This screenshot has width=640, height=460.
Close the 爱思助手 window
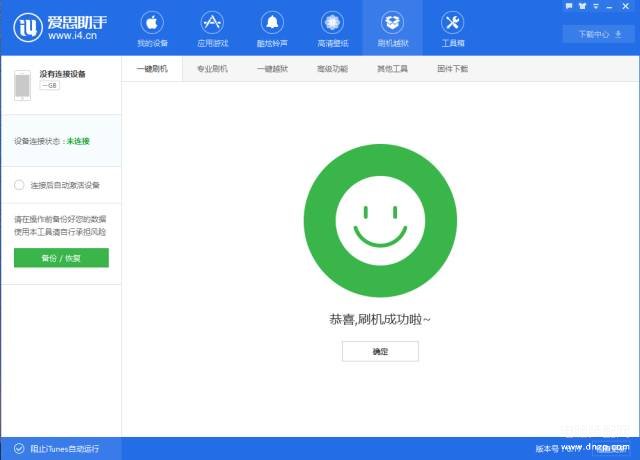click(x=625, y=6)
